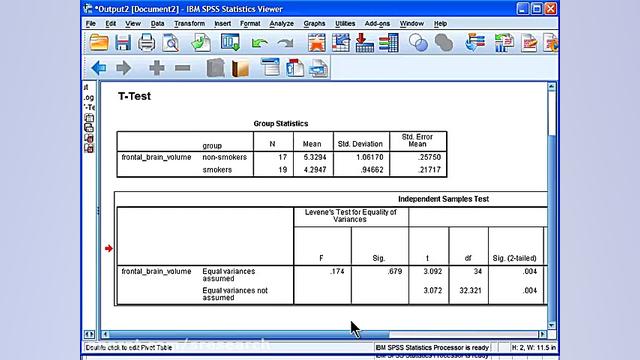
Task: Open the Analyze menu
Action: 281,24
